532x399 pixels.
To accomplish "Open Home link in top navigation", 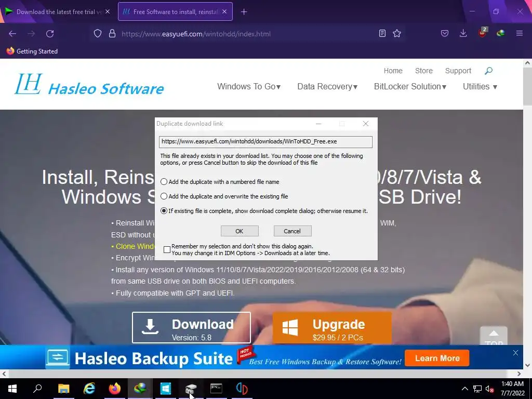I will 393,71.
